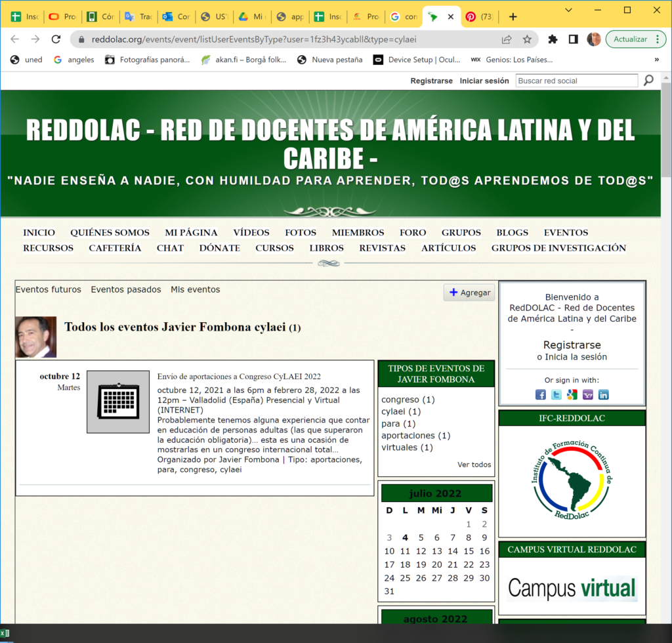
Task: Filter events by 'virtuales (1)' type
Action: point(407,447)
